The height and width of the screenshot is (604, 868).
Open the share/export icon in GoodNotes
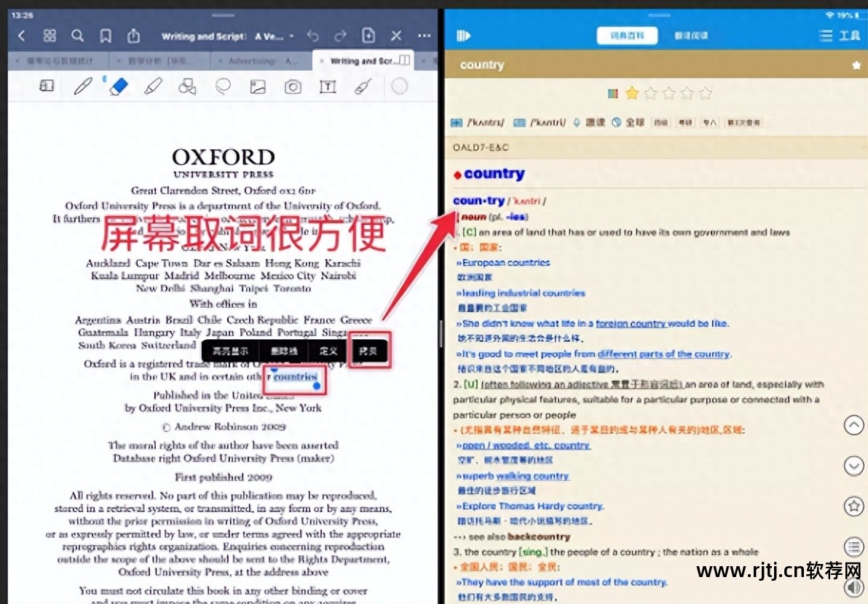point(133,36)
